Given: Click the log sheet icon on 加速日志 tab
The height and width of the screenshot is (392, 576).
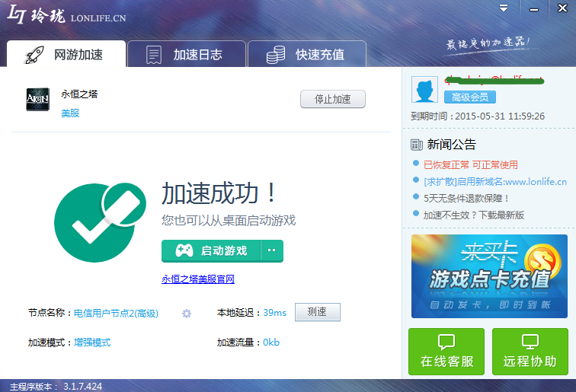Looking at the screenshot, I should tap(154, 55).
